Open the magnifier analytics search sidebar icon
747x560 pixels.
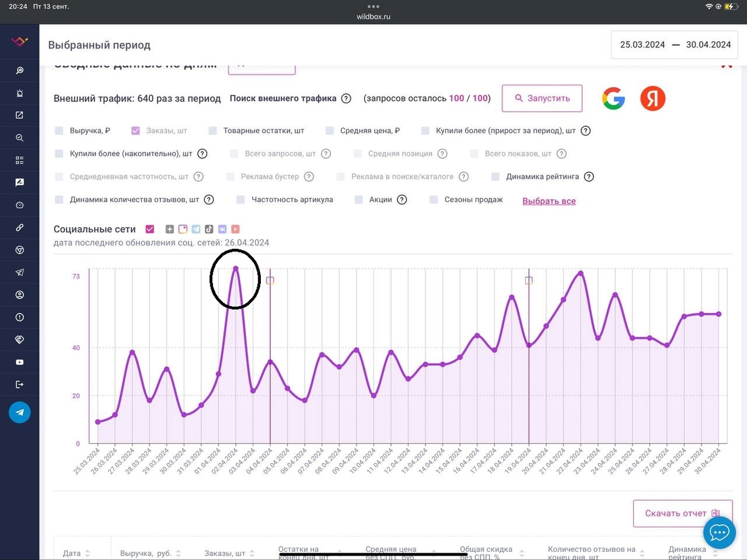pos(19,70)
